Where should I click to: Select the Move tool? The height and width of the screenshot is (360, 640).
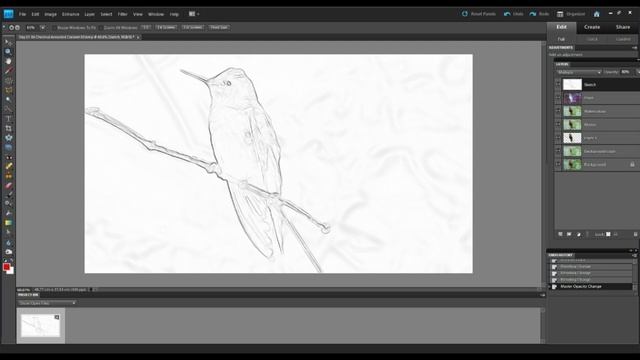[8, 42]
